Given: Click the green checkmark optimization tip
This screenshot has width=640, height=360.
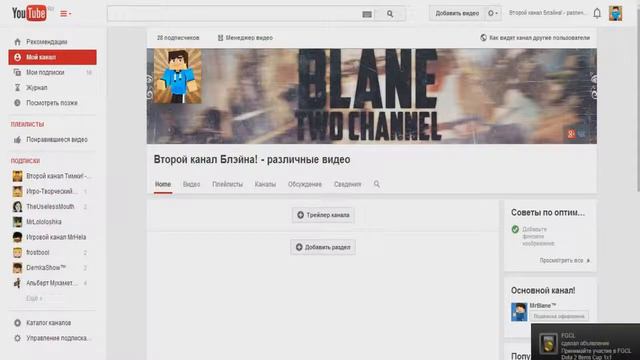Looking at the screenshot, I should (x=515, y=229).
